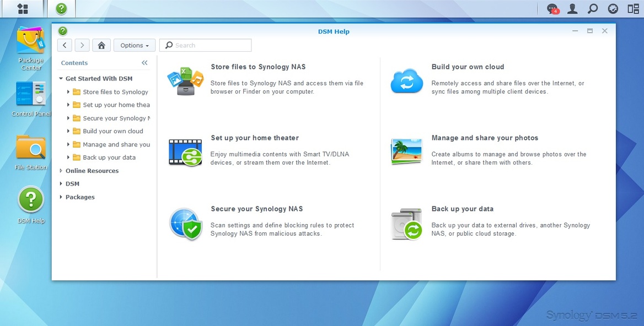Open the Secure your Synology NAS heading
644x326 pixels.
(x=257, y=209)
